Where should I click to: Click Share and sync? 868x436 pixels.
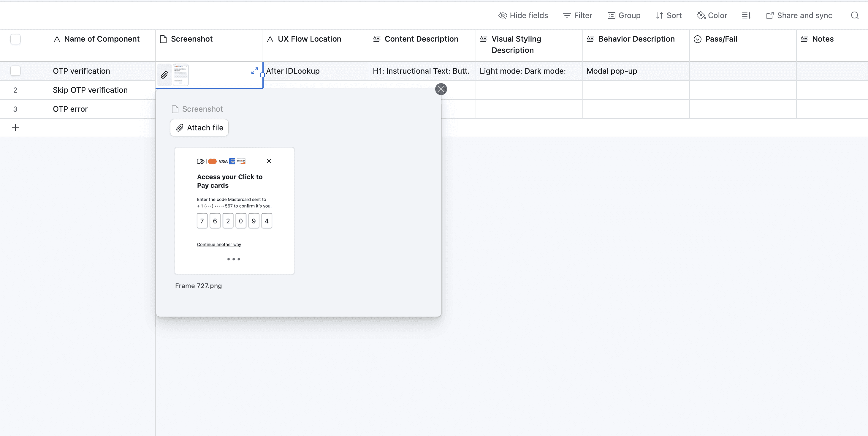click(x=799, y=15)
